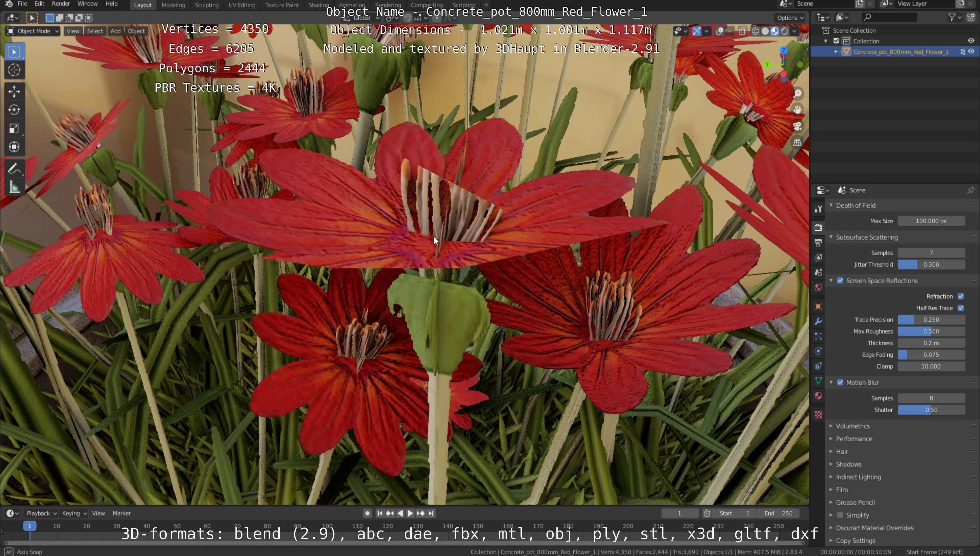Open the Help menu
Viewport: 980px width, 556px height.
coord(111,4)
